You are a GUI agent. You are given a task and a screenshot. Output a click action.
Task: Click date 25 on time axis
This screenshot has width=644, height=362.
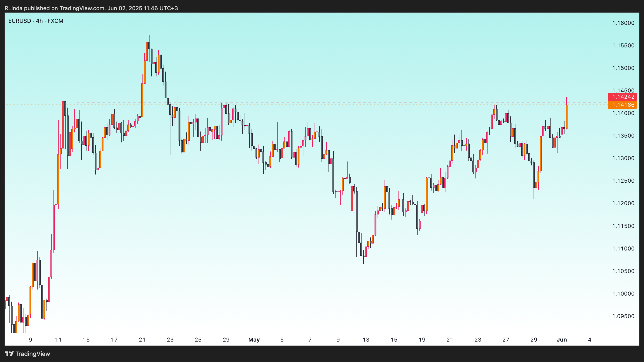point(198,340)
